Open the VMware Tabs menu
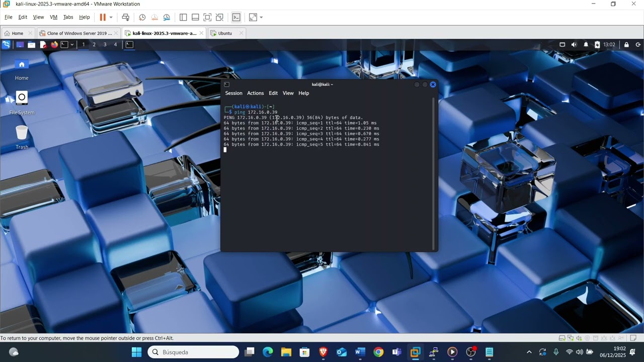Image resolution: width=644 pixels, height=362 pixels. [68, 17]
